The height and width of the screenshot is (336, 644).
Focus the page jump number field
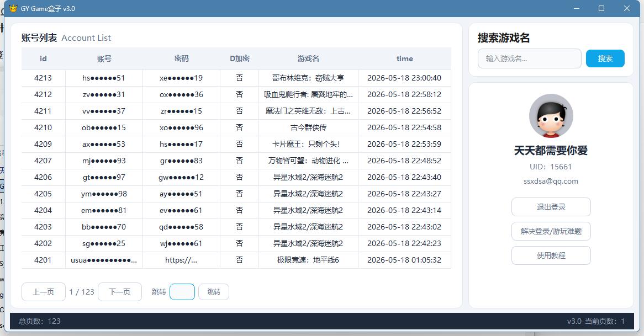tap(182, 292)
